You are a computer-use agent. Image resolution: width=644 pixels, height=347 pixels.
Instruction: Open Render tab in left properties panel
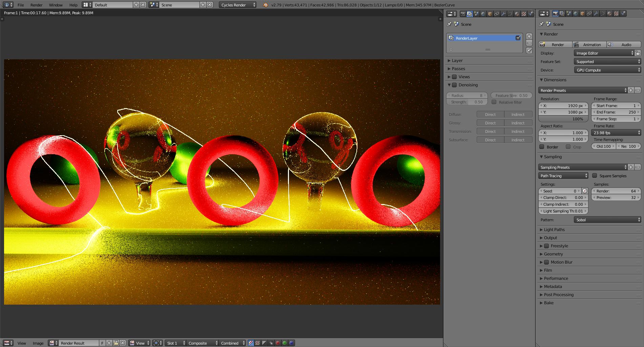pyautogui.click(x=462, y=14)
